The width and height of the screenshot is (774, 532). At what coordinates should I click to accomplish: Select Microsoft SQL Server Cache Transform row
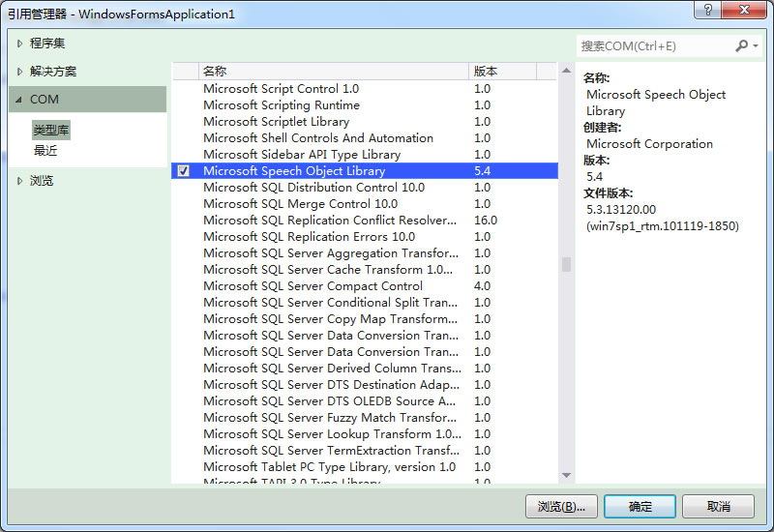click(365, 270)
